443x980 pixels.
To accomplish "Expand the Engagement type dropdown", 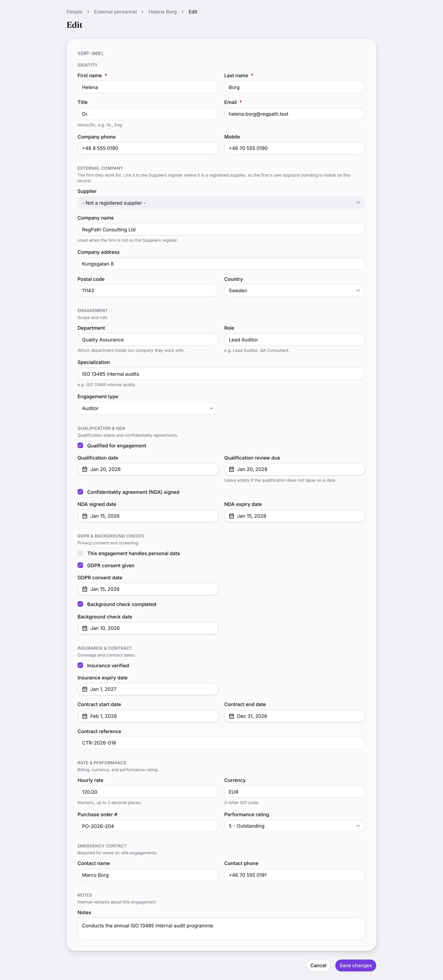I will pyautogui.click(x=148, y=408).
